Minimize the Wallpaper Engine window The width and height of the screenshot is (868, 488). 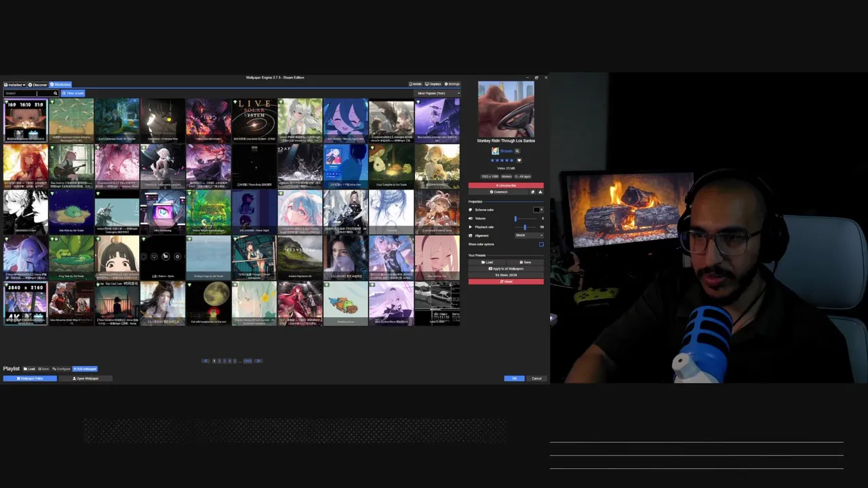point(528,77)
